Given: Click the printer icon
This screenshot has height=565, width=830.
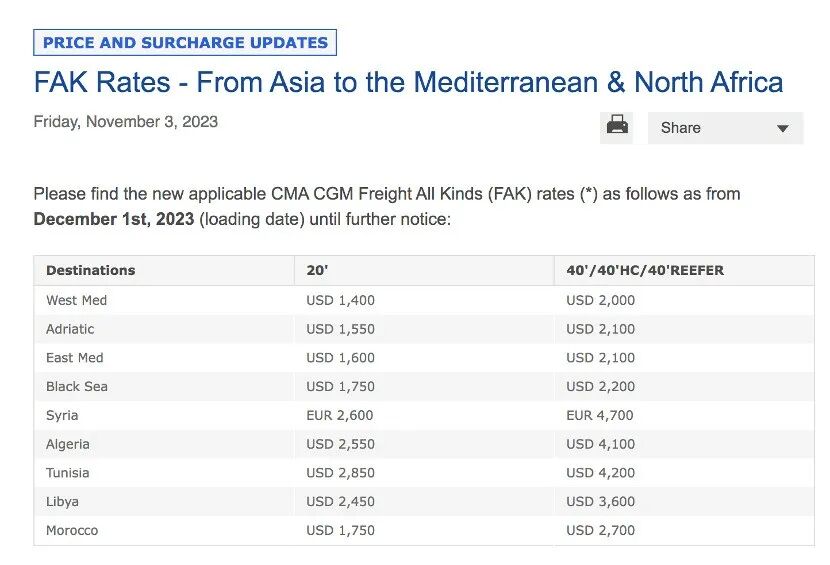Looking at the screenshot, I should [x=618, y=127].
